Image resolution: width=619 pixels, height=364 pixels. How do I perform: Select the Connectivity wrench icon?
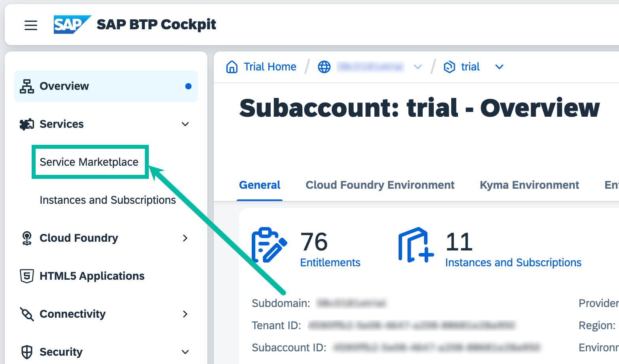coord(26,314)
